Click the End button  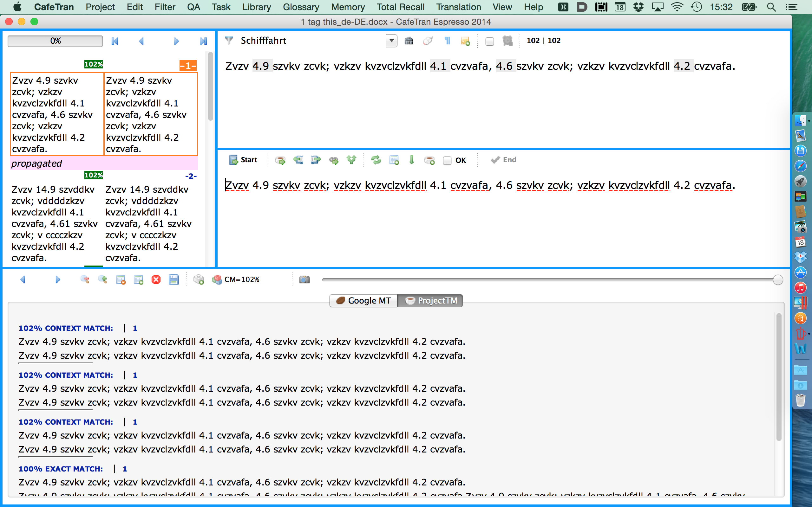[x=503, y=160]
